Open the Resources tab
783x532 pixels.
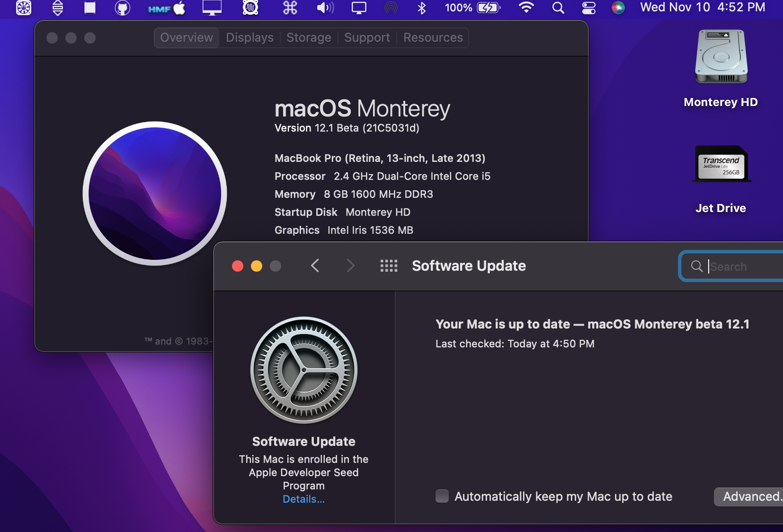click(433, 37)
